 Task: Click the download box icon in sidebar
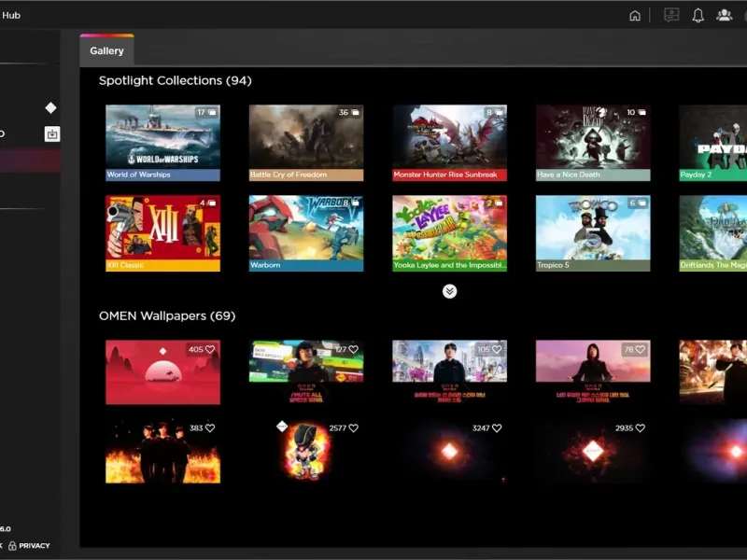(x=52, y=133)
